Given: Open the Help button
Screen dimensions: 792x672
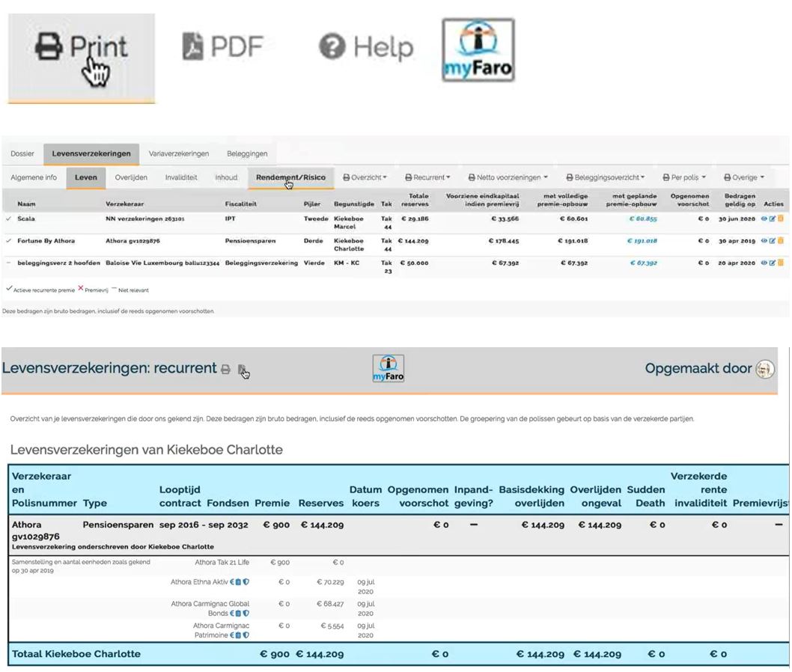Looking at the screenshot, I should 366,47.
